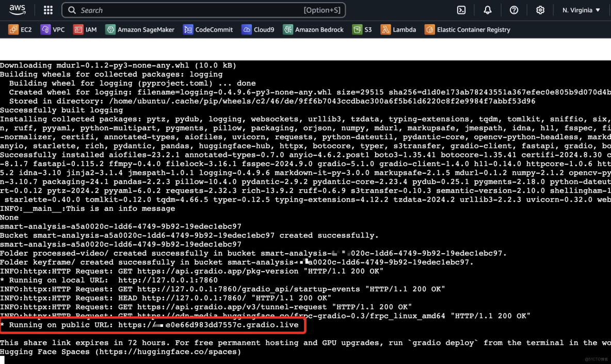The width and height of the screenshot is (611, 364).
Task: Open the AWS home logo
Action: [18, 10]
